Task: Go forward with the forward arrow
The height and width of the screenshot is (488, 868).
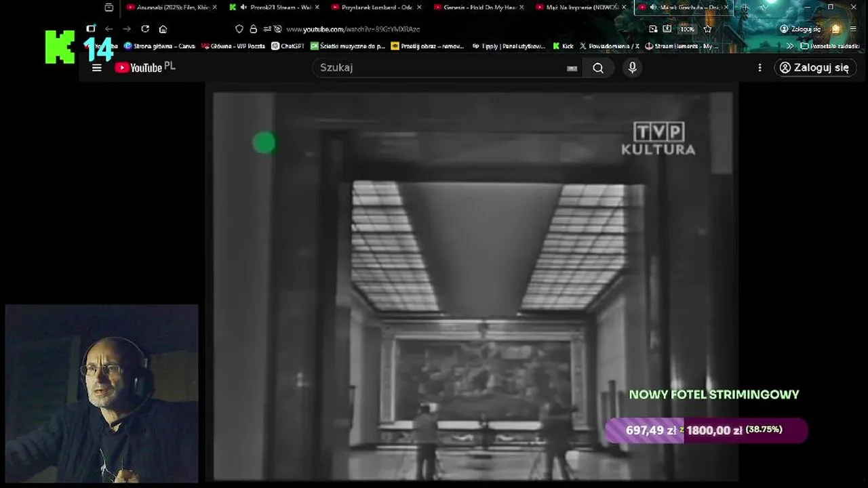Action: (x=127, y=29)
